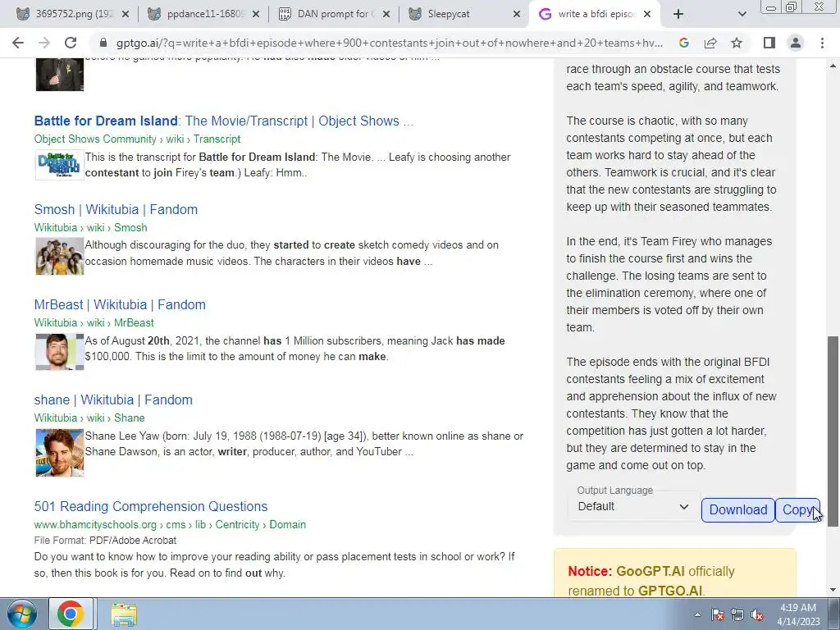Open the clock showing 4:19 AM
The width and height of the screenshot is (840, 630).
[x=798, y=614]
